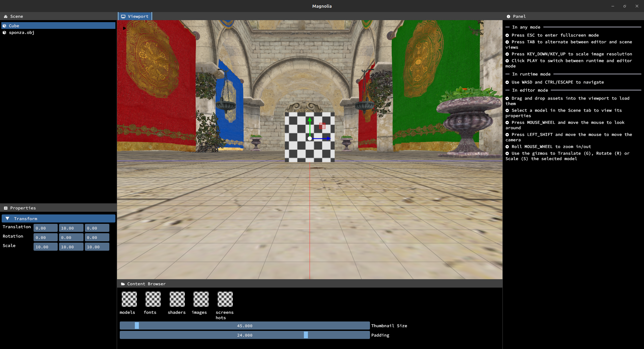Image resolution: width=644 pixels, height=349 pixels.
Task: Edit the Translation Y field showing 10.00
Action: click(71, 228)
